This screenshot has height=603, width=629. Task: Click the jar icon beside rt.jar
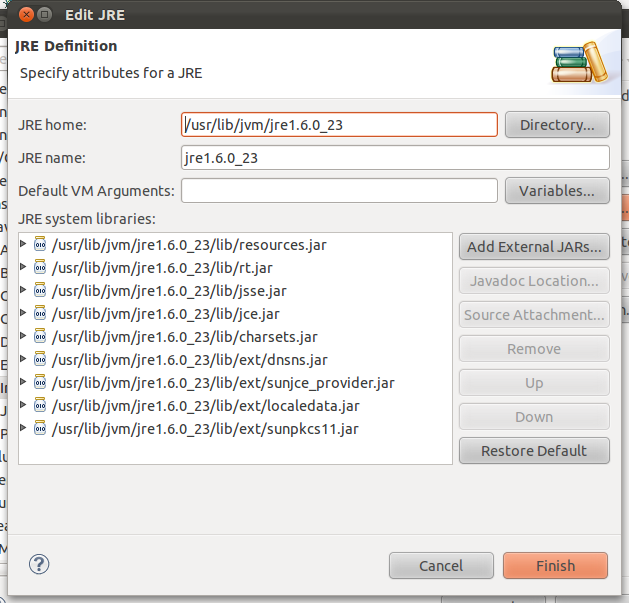tap(41, 267)
